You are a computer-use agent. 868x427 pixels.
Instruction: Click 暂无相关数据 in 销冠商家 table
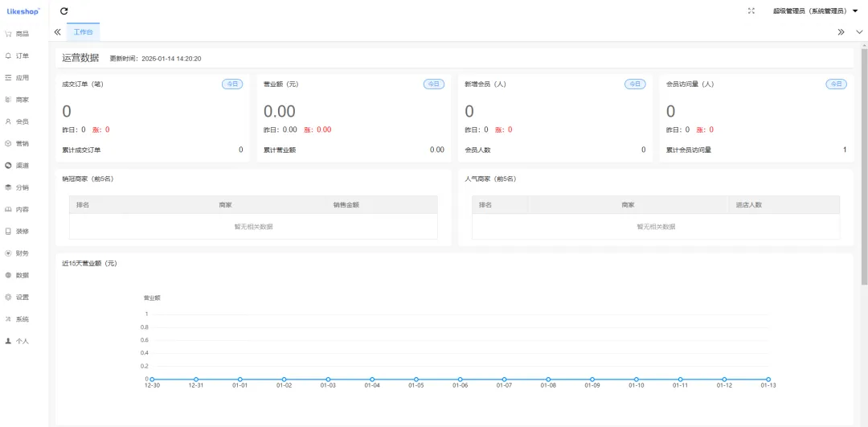pos(253,227)
